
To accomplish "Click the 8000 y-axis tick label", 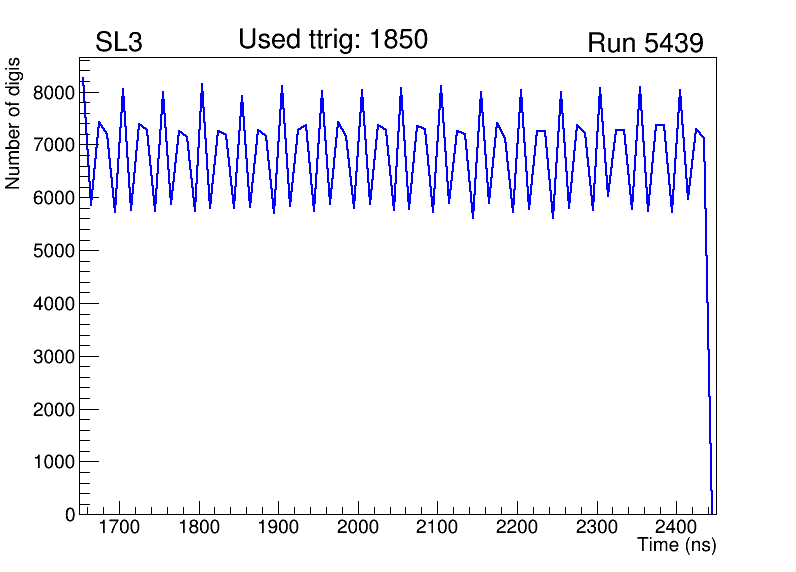I will point(55,93).
